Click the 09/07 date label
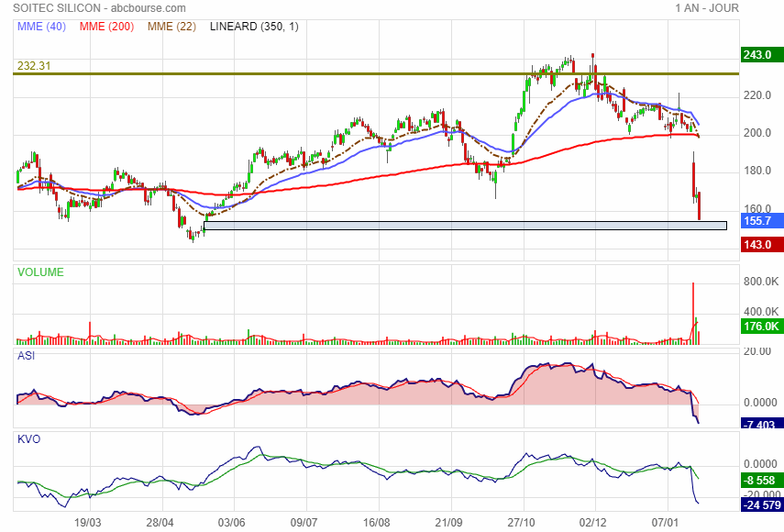This screenshot has height=532, width=784. (304, 523)
